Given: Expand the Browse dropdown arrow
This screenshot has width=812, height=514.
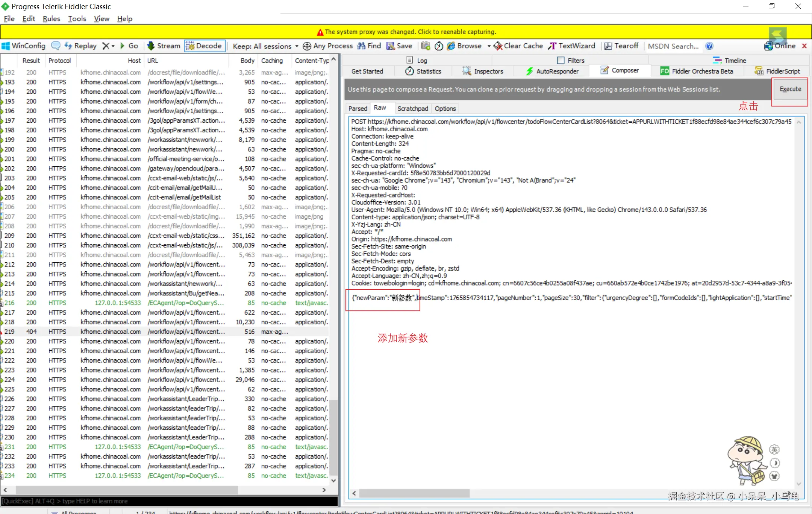Looking at the screenshot, I should 489,46.
